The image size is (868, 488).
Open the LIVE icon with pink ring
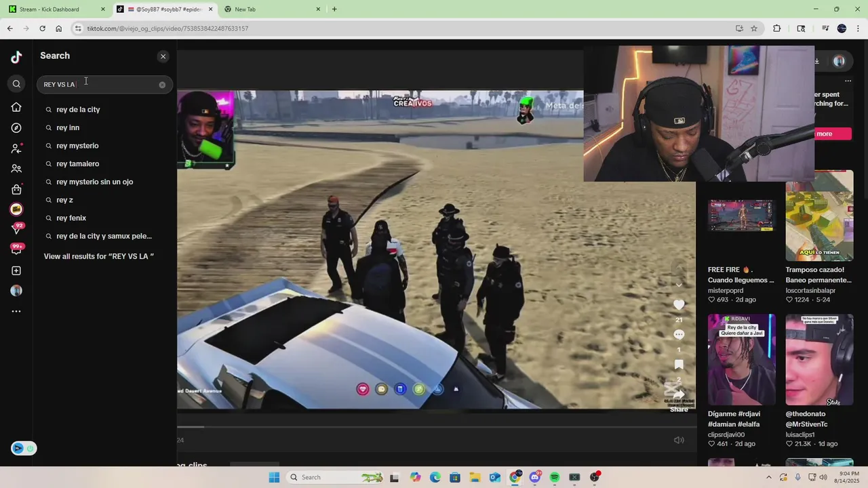tap(16, 209)
